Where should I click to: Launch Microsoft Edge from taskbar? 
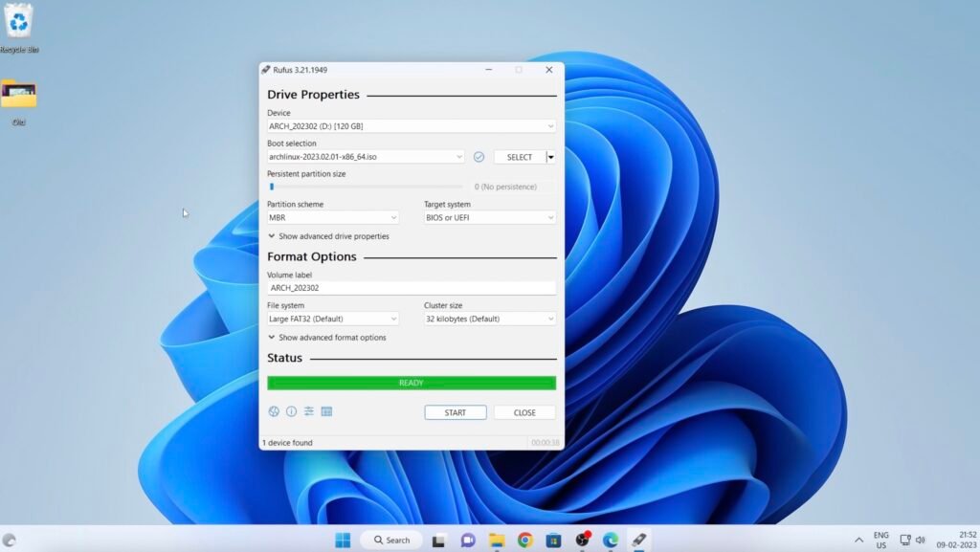(x=611, y=541)
